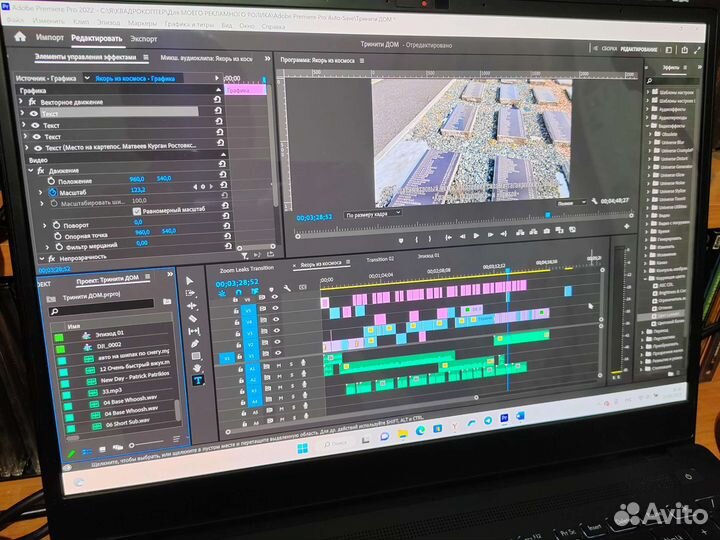Expand the Аудиоэффекты folder in Effects panel
This screenshot has height=540, width=720.
(650, 109)
